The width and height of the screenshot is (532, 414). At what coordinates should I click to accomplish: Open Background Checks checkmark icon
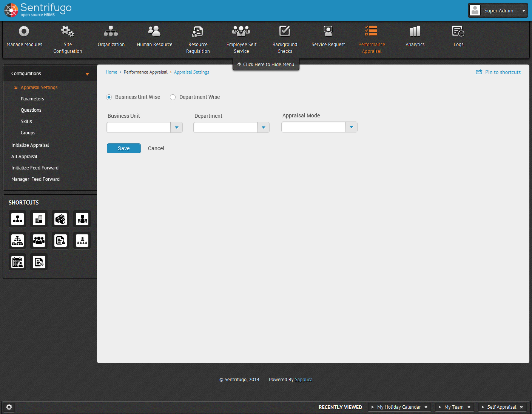point(285,31)
